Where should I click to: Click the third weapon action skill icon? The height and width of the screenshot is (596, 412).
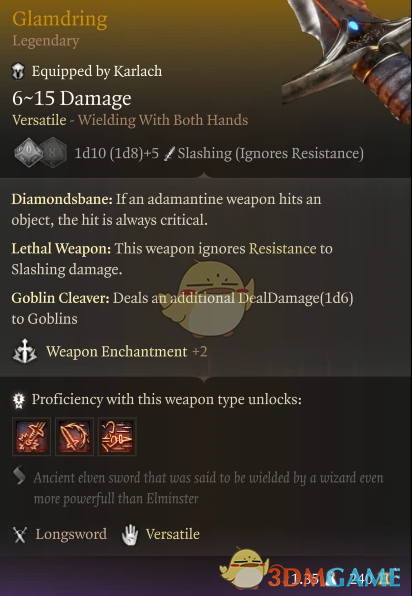pyautogui.click(x=117, y=437)
